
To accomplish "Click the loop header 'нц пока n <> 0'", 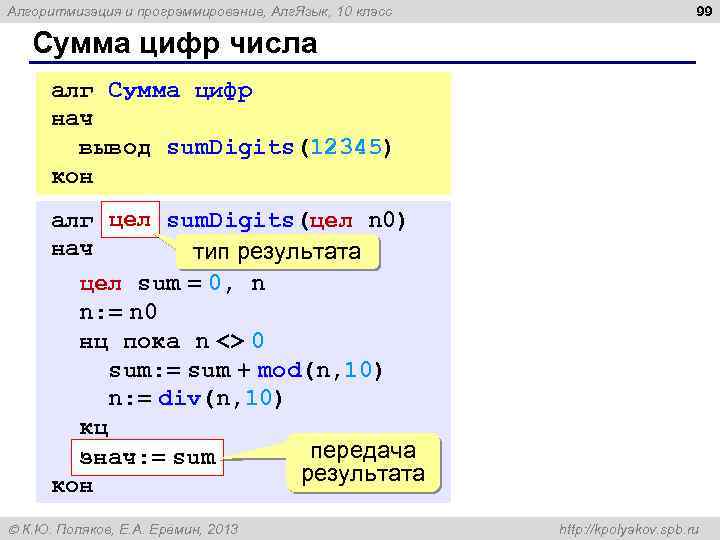I will (x=172, y=341).
